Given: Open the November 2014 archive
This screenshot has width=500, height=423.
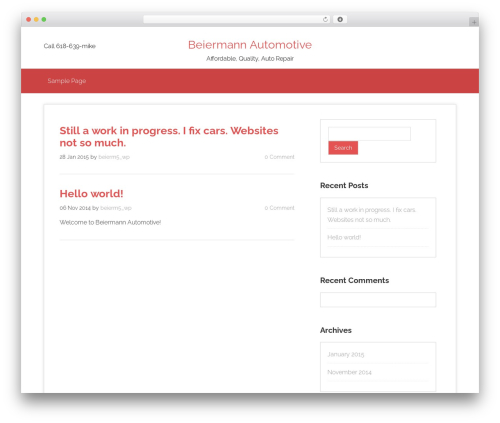Looking at the screenshot, I should tap(349, 372).
